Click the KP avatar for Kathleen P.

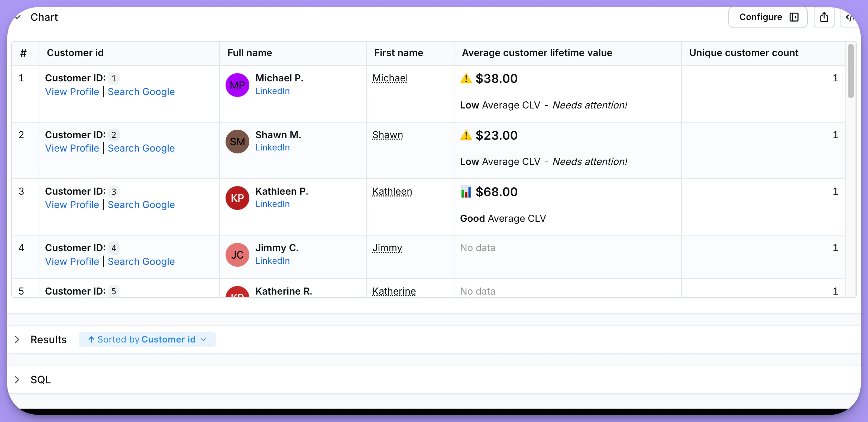[x=237, y=198]
